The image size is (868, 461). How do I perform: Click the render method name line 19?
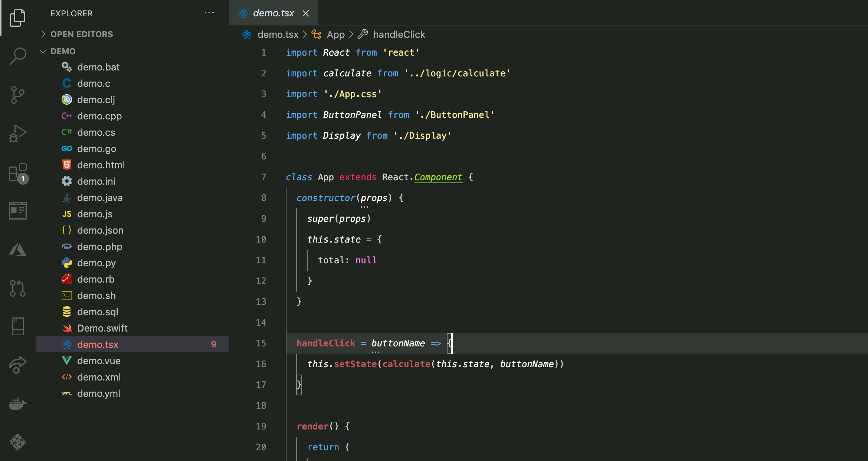312,427
